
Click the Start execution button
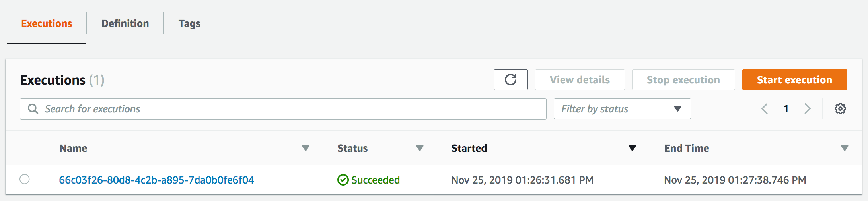coord(794,80)
